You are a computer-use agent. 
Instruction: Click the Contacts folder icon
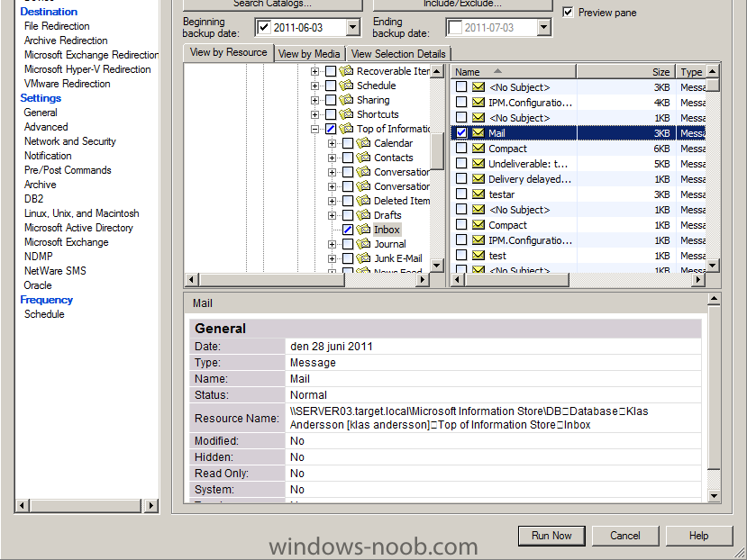pyautogui.click(x=363, y=158)
